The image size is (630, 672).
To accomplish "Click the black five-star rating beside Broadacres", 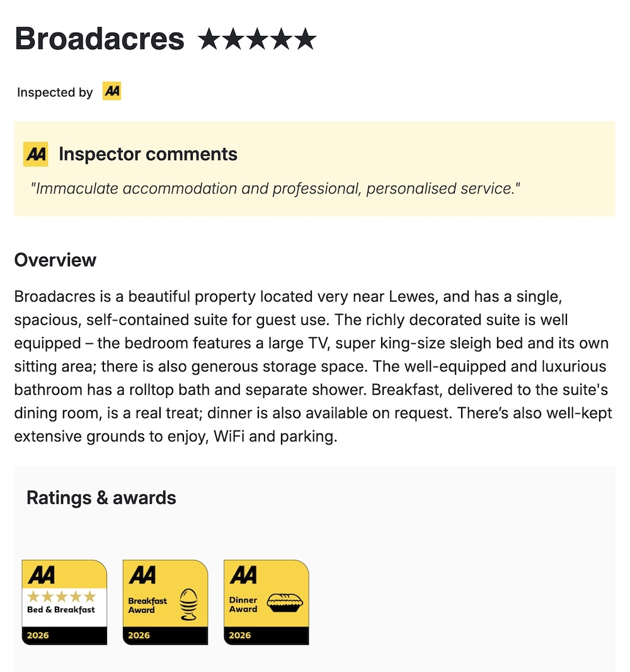I will [x=256, y=40].
